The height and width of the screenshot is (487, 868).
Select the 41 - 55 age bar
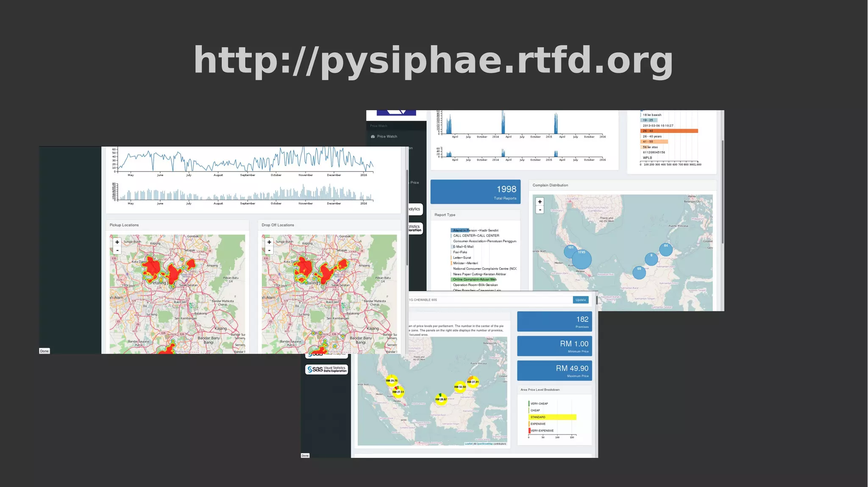[x=654, y=142]
